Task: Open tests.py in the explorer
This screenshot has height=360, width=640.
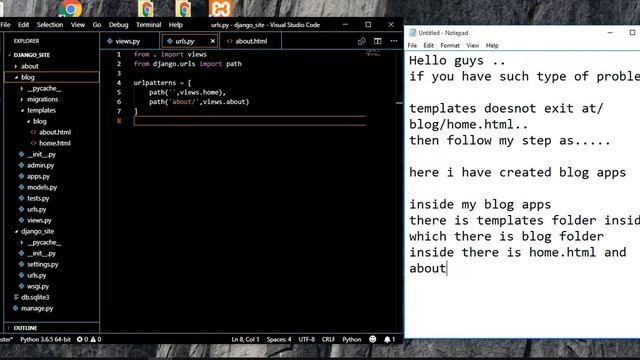Action: tap(38, 198)
